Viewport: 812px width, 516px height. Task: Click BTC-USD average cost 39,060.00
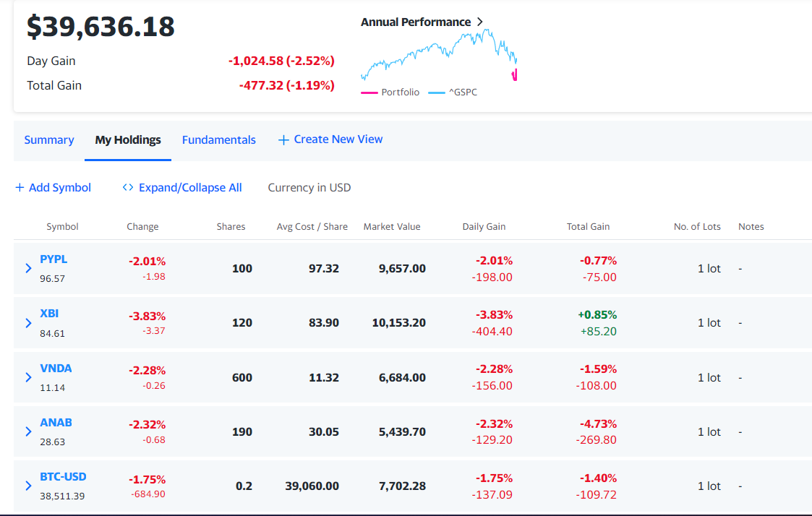pyautogui.click(x=312, y=486)
